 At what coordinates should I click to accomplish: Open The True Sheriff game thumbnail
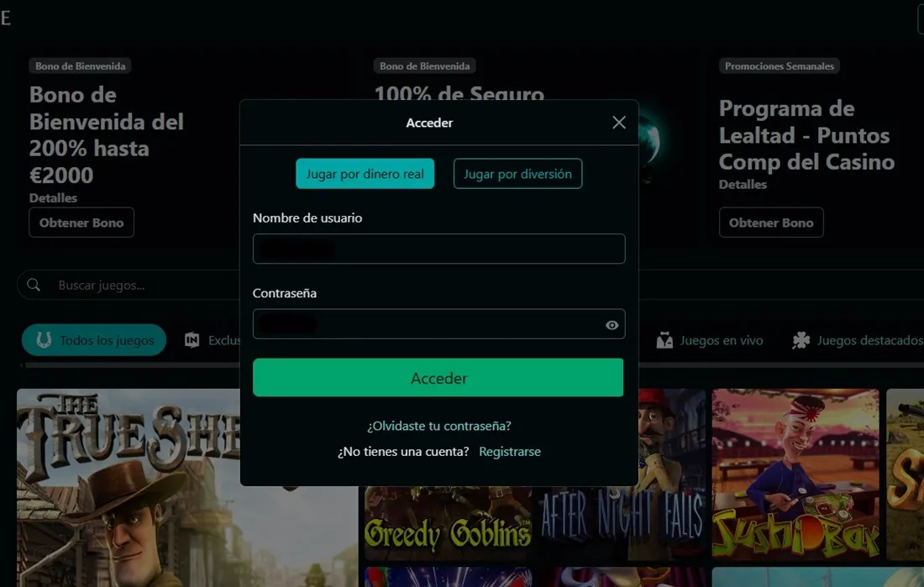coord(126,487)
